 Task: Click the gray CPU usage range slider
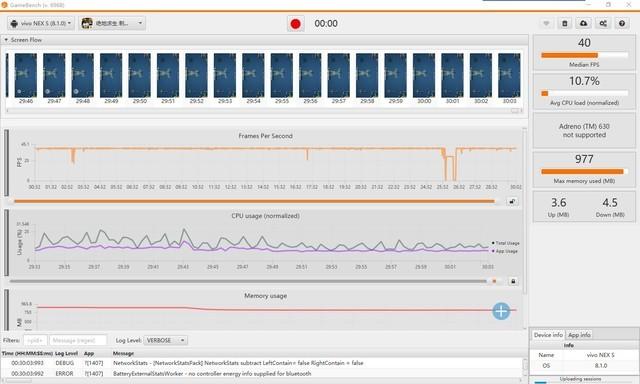point(248,281)
